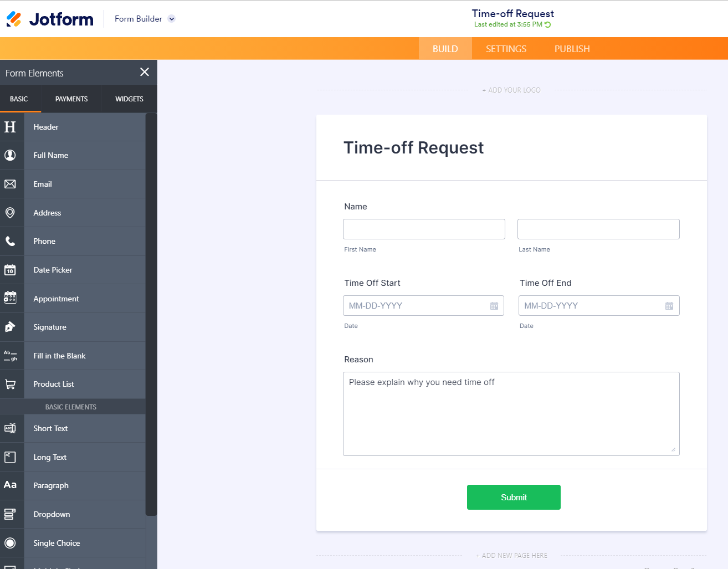728x569 pixels.
Task: Open the calendar for Time Off Start
Action: 494,305
